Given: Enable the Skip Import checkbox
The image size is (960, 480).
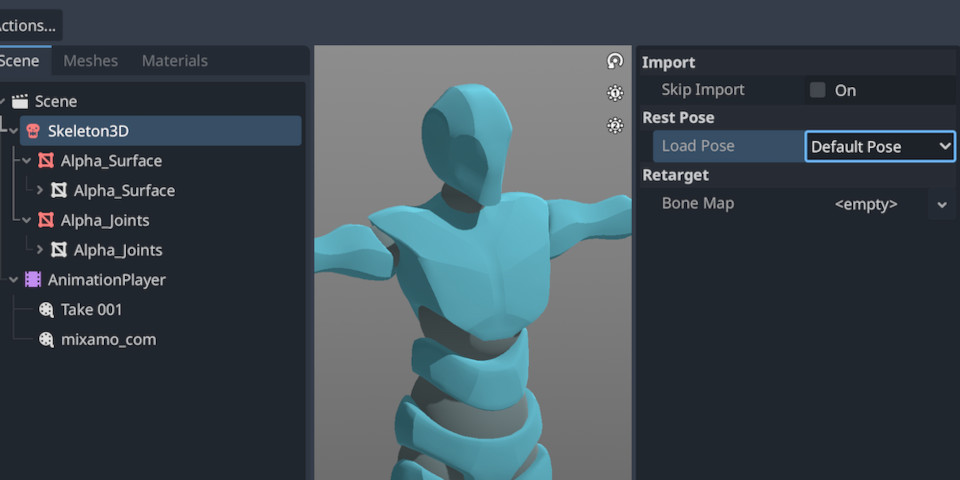Looking at the screenshot, I should 818,90.
